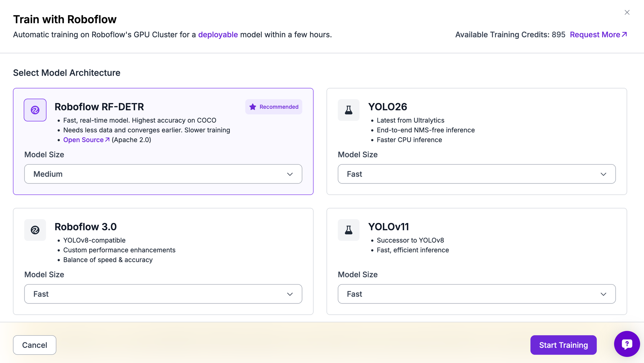Click the Request More arrow icon
Image resolution: width=644 pixels, height=363 pixels.
tap(624, 34)
